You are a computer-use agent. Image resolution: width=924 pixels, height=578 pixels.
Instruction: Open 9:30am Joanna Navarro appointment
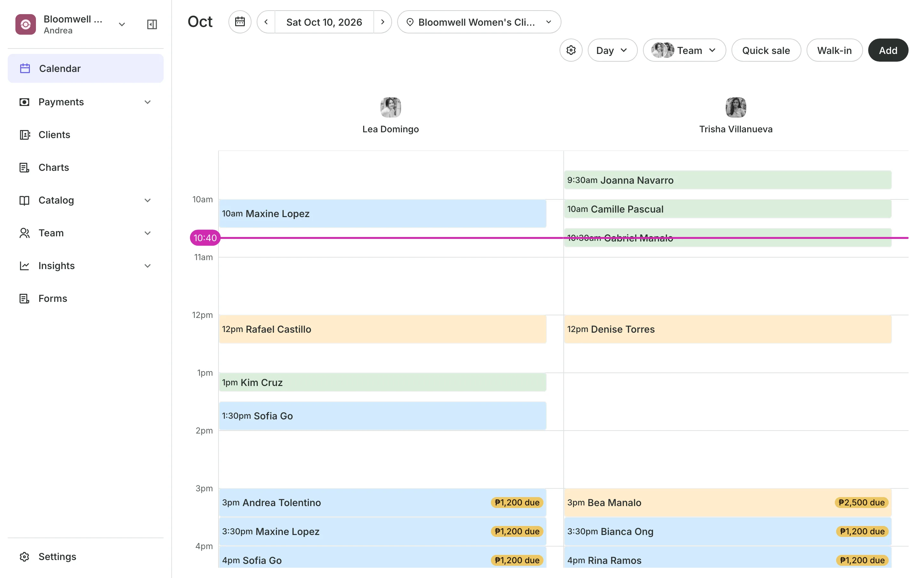(x=728, y=180)
